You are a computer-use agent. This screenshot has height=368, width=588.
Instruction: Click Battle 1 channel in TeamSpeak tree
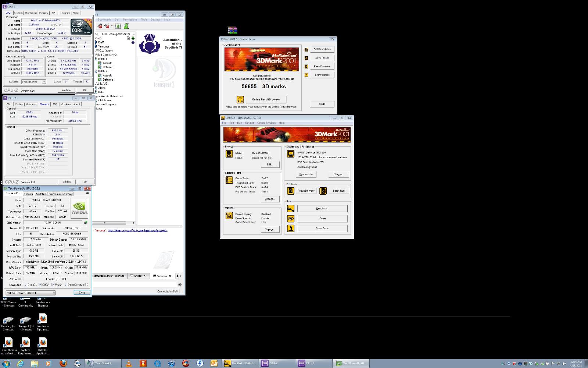103,59
